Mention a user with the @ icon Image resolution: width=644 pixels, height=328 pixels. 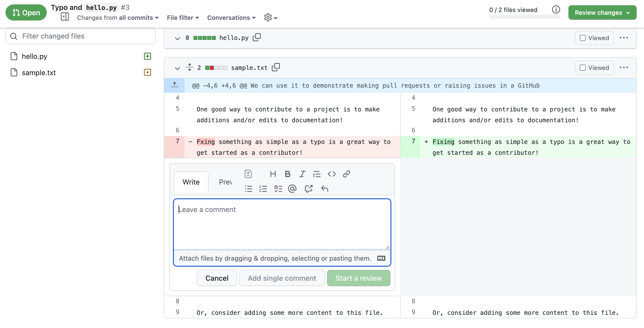[x=293, y=188]
